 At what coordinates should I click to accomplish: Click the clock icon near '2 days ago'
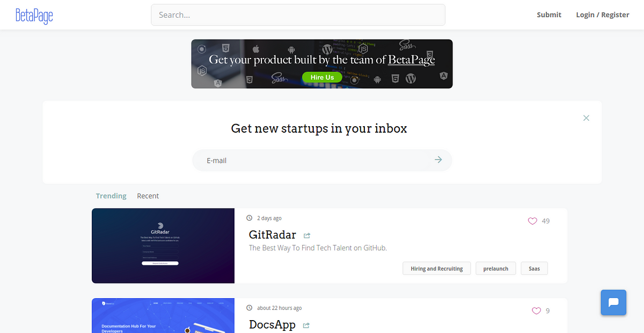[249, 218]
